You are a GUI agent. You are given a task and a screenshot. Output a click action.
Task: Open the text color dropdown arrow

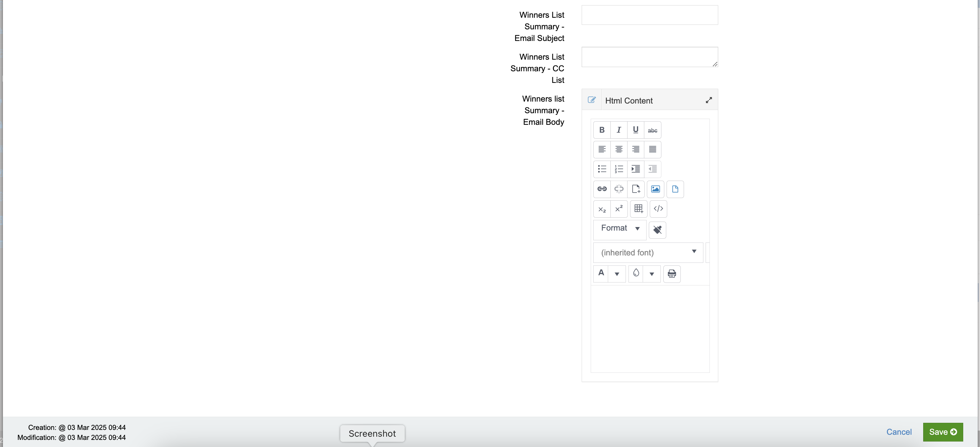pyautogui.click(x=617, y=274)
